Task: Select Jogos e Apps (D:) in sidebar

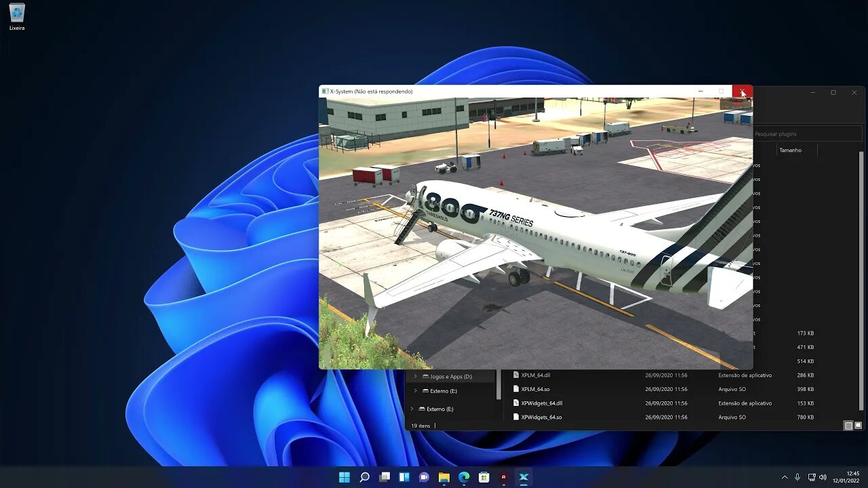Action: click(x=451, y=376)
